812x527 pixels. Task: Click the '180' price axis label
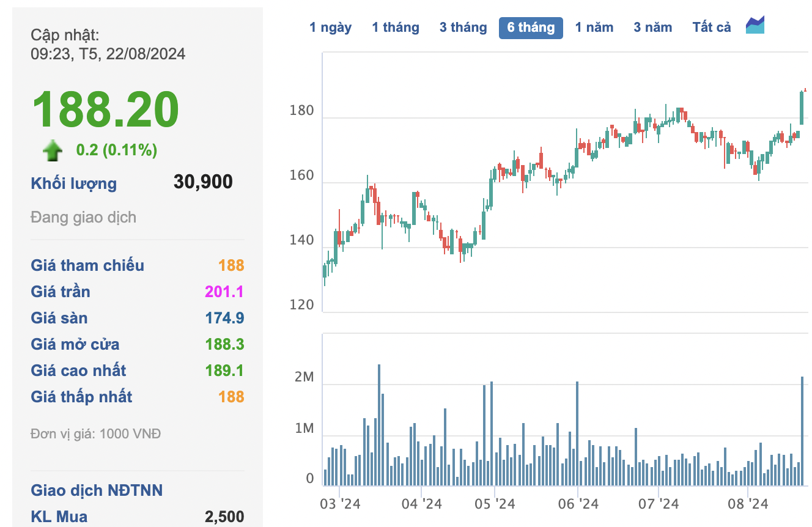302,111
